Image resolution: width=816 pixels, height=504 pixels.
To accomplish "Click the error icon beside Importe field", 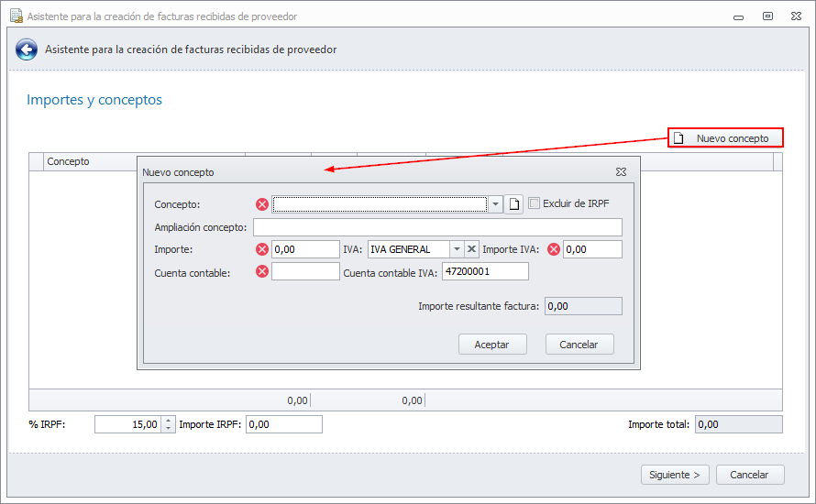I will 262,249.
